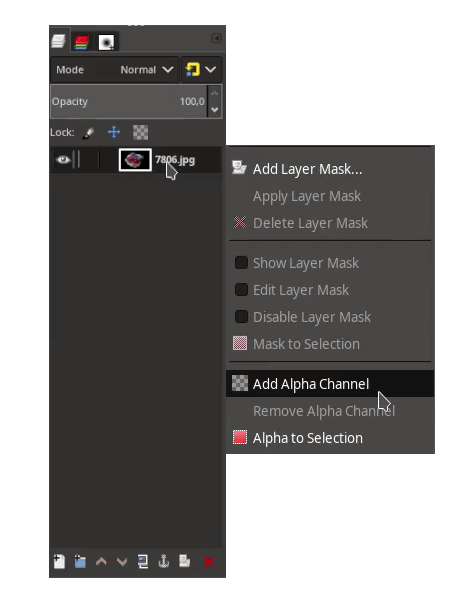The image size is (468, 600).
Task: Switch to the Layers dialog tab
Action: point(58,41)
